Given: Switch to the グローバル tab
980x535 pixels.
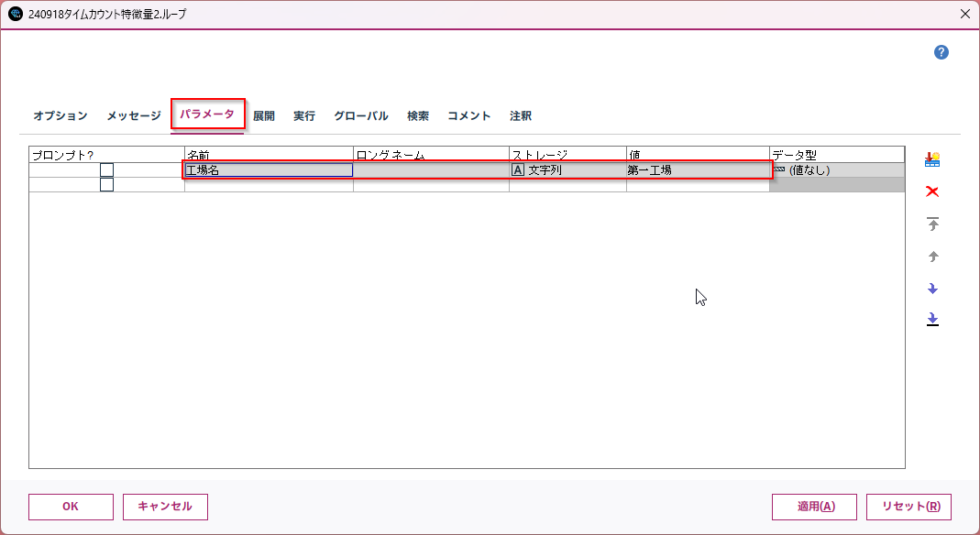Looking at the screenshot, I should (360, 115).
